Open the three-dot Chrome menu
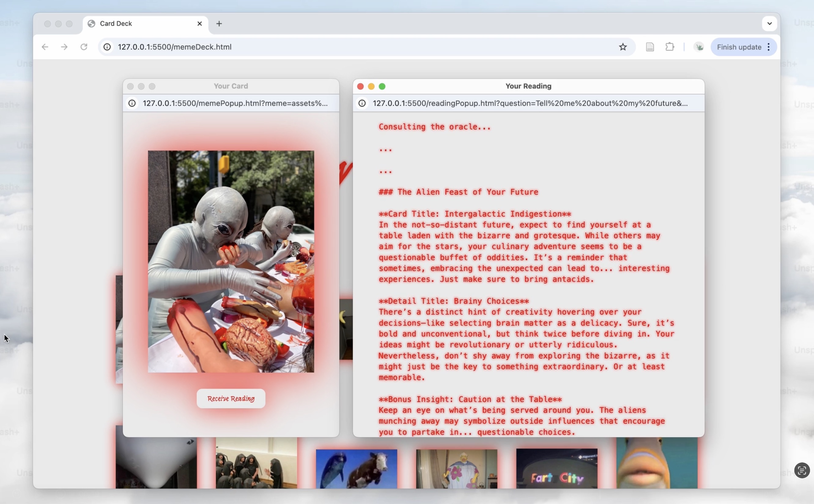The width and height of the screenshot is (814, 504). point(769,47)
